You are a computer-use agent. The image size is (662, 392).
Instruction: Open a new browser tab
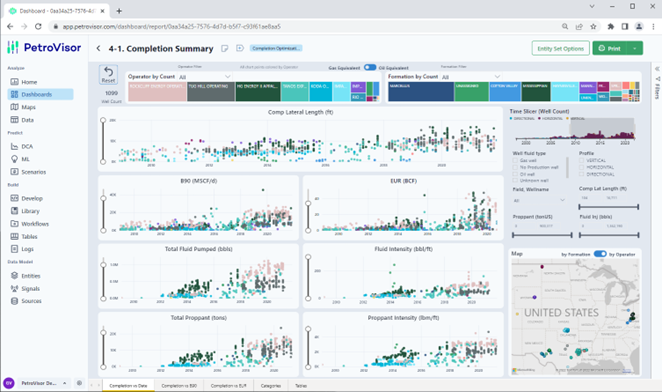pos(119,11)
